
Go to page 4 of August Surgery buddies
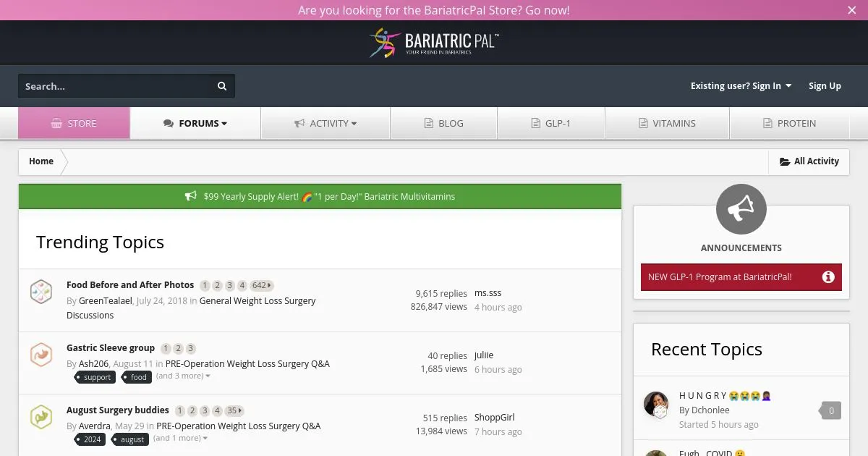point(217,411)
